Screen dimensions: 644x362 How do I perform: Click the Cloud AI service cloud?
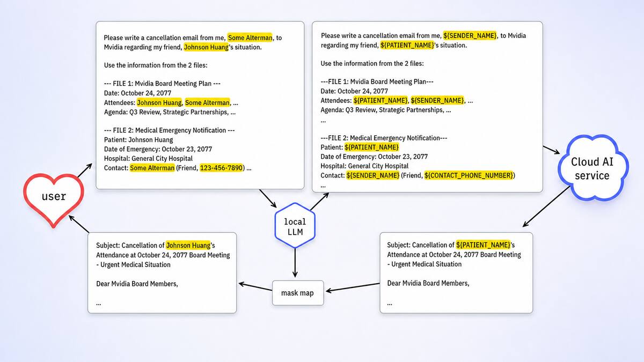[x=590, y=168]
